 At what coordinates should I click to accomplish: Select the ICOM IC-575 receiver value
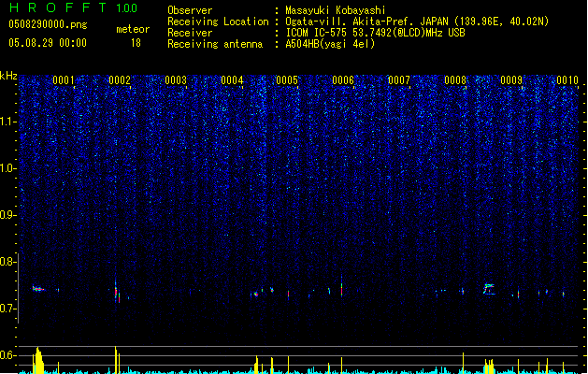coord(376,33)
